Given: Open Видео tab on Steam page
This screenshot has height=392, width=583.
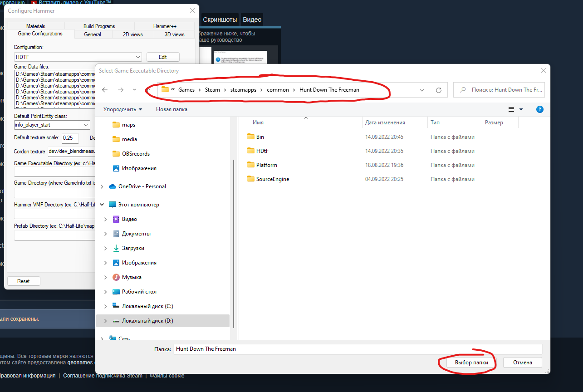Looking at the screenshot, I should pyautogui.click(x=252, y=20).
